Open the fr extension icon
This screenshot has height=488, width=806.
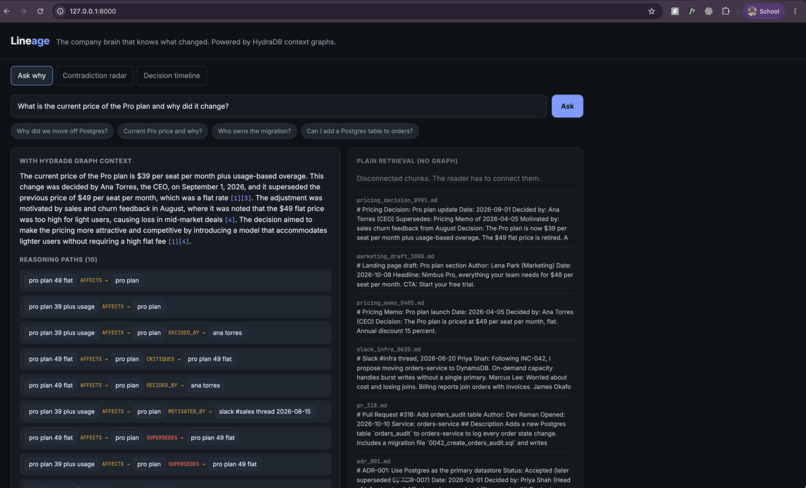(692, 11)
